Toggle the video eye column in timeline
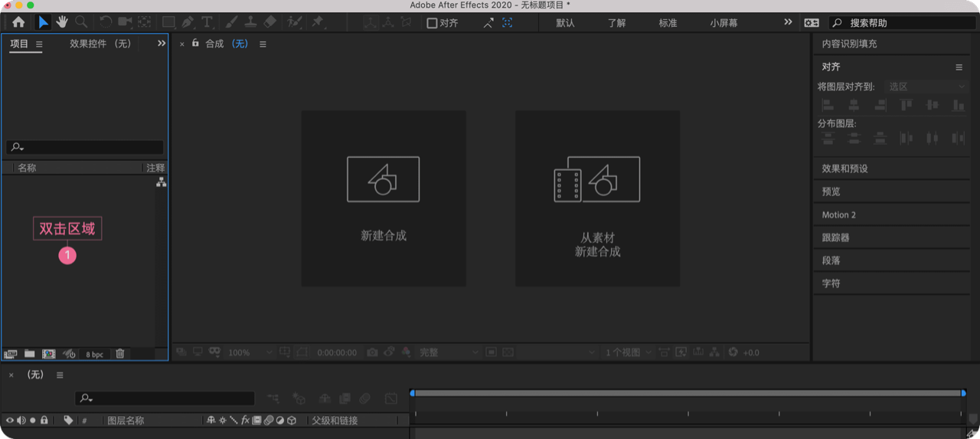Viewport: 980px width, 439px height. [x=9, y=421]
